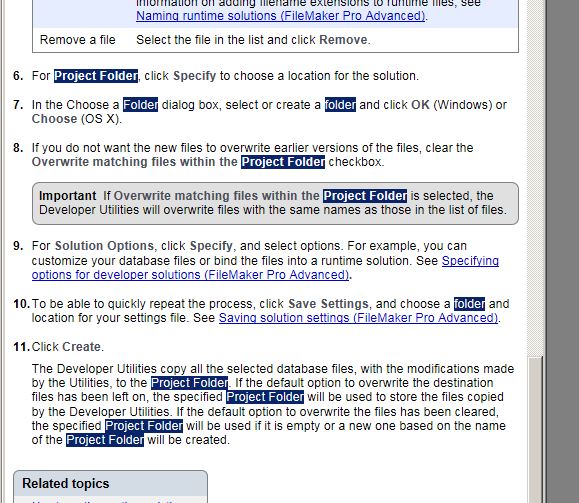Click highlighted lowercase folder in step 7
The height and width of the screenshot is (503, 579).
pyautogui.click(x=340, y=105)
